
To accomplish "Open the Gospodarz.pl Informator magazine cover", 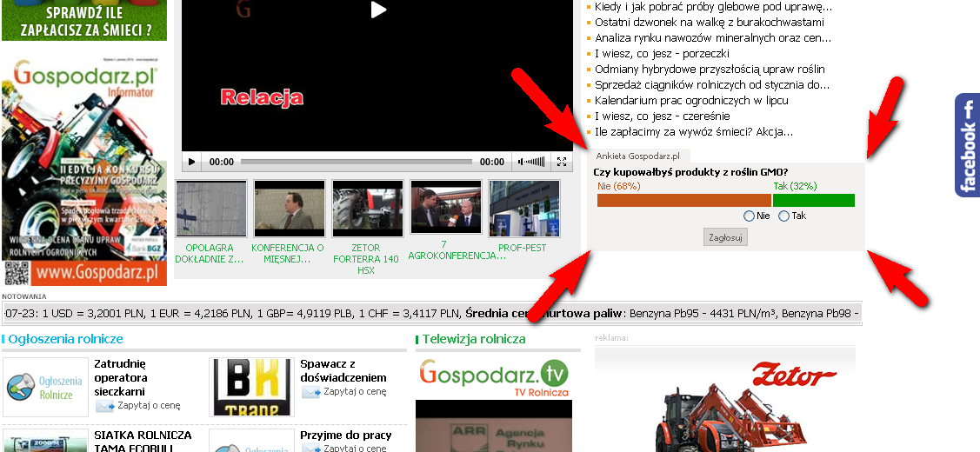I will click(x=84, y=170).
